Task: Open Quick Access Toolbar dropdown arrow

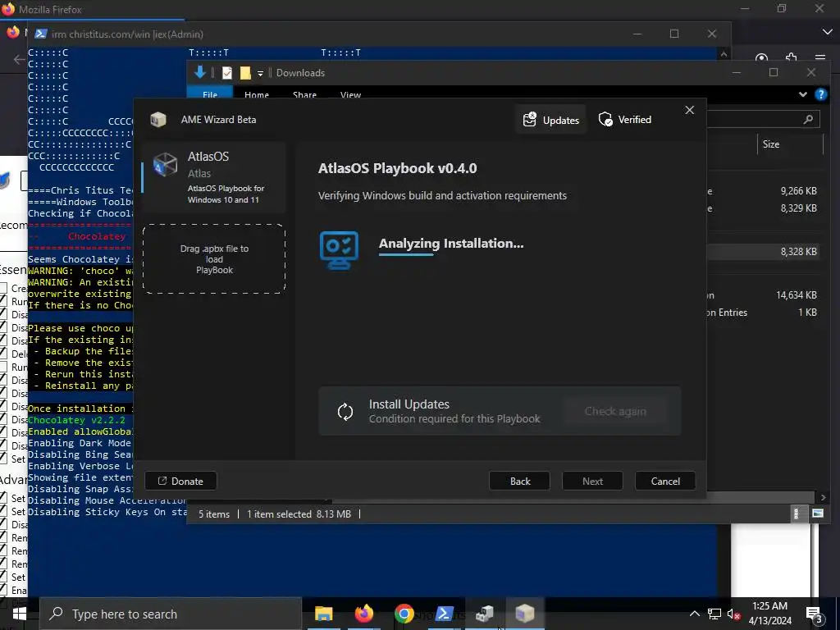Action: tap(260, 73)
